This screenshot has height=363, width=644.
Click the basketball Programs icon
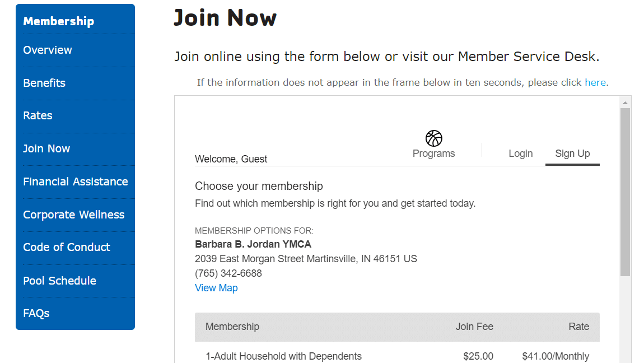point(433,138)
